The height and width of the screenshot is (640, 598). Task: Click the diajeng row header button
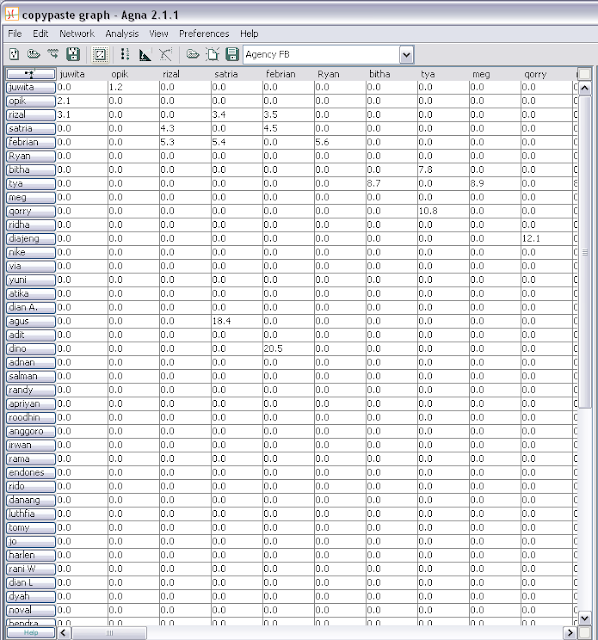point(31,239)
